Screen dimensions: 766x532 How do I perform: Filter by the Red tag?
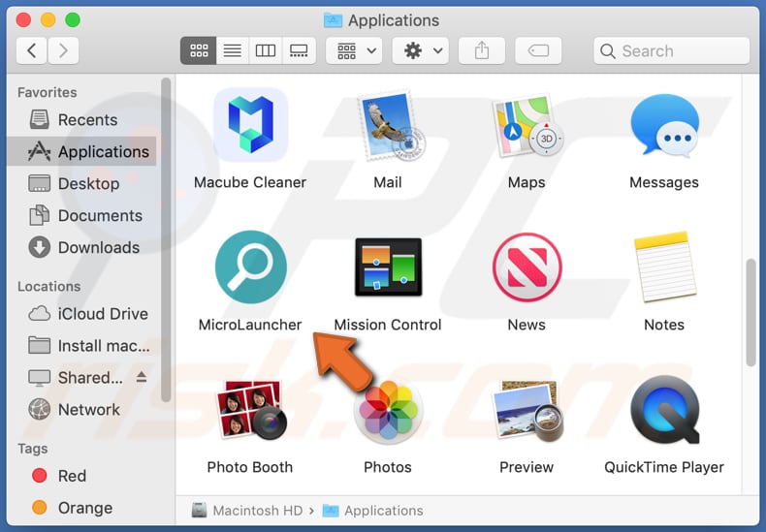pos(81,476)
